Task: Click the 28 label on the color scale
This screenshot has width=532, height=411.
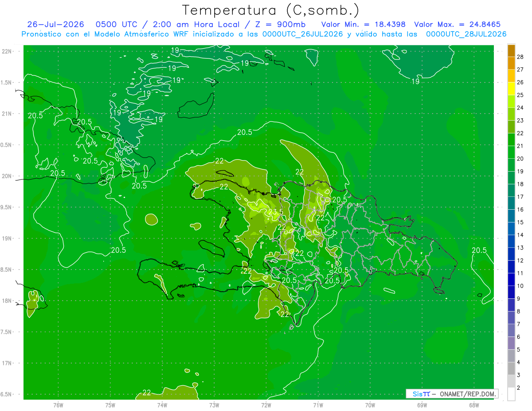Action: (520, 57)
